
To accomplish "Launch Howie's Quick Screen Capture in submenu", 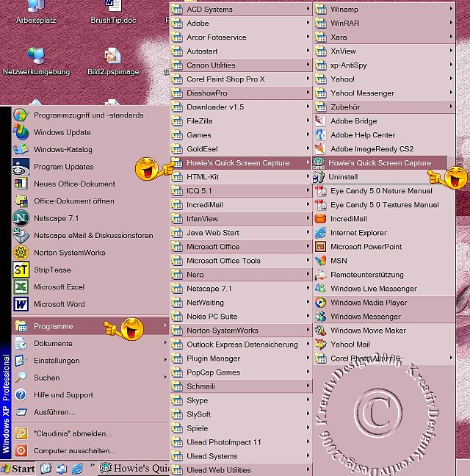I will (x=379, y=163).
